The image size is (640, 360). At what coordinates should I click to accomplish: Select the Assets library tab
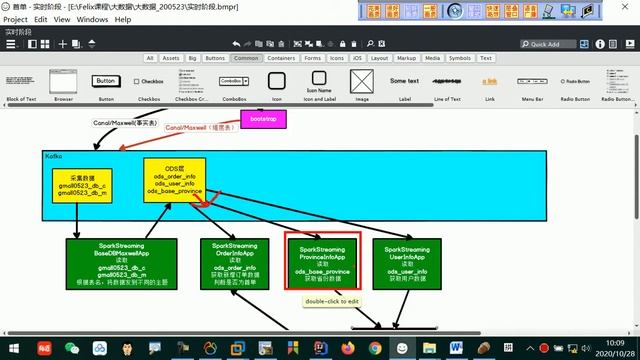pos(171,58)
